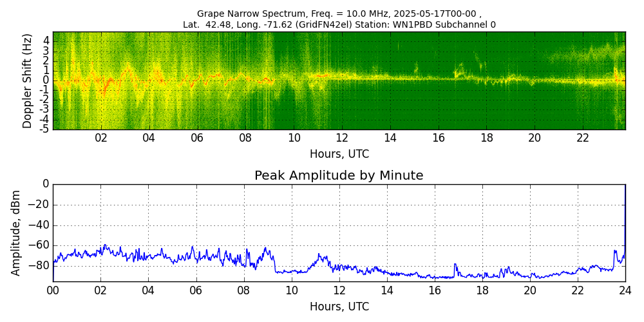This screenshot has height=322, width=644.
Task: Click 'Hours, UTC' label under the amplitude plot
Action: tap(339, 307)
